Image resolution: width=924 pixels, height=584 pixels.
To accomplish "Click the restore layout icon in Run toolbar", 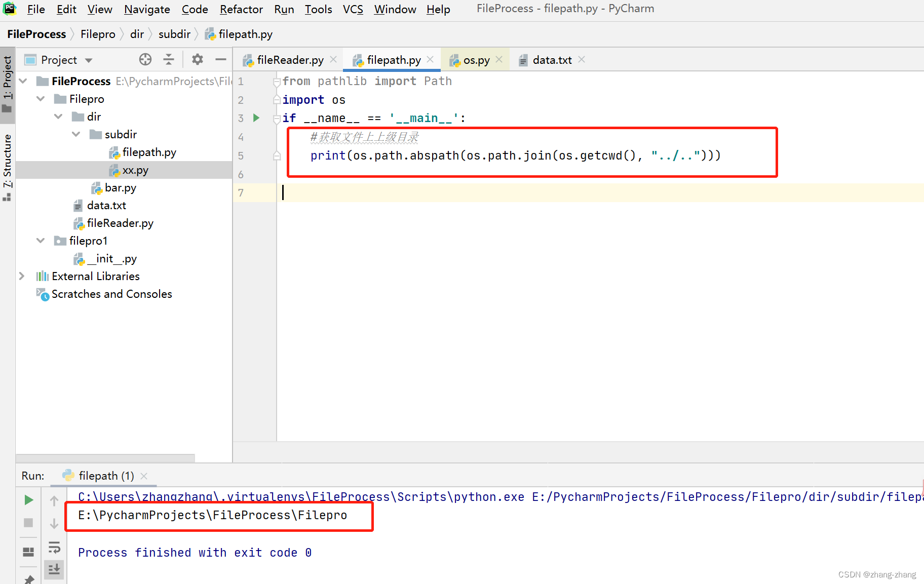I will point(29,552).
